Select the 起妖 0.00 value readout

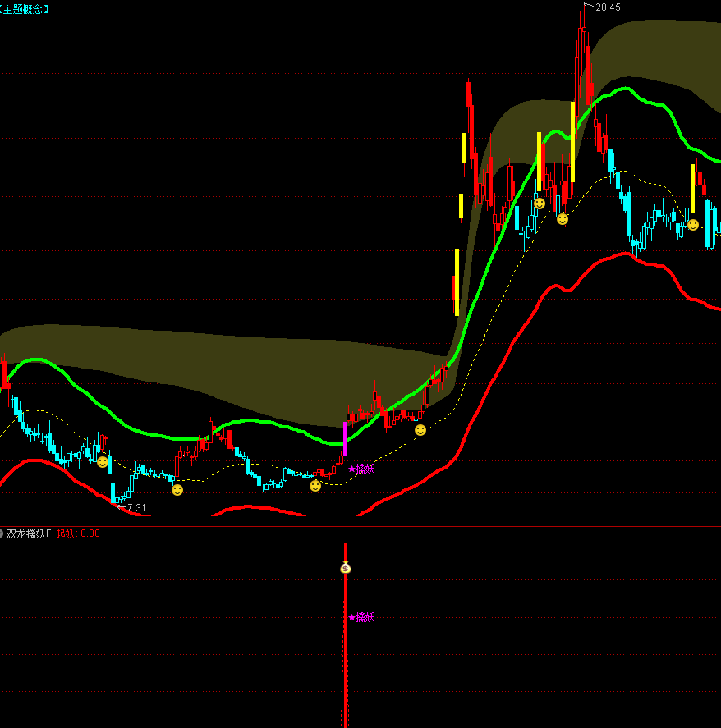78,533
